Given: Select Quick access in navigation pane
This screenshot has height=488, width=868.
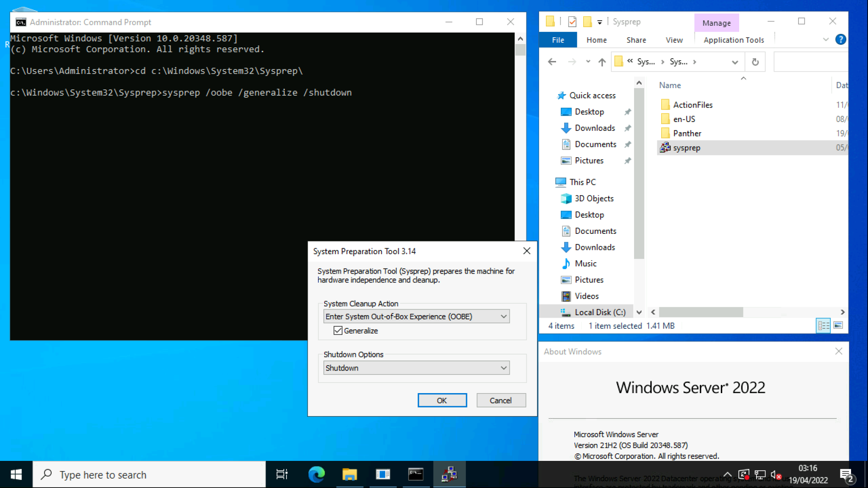Looking at the screenshot, I should coord(592,95).
